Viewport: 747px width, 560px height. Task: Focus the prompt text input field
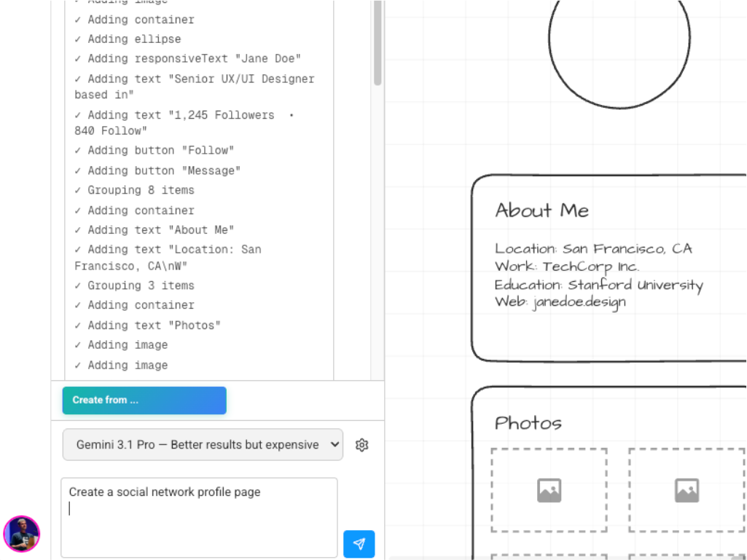pos(199,518)
